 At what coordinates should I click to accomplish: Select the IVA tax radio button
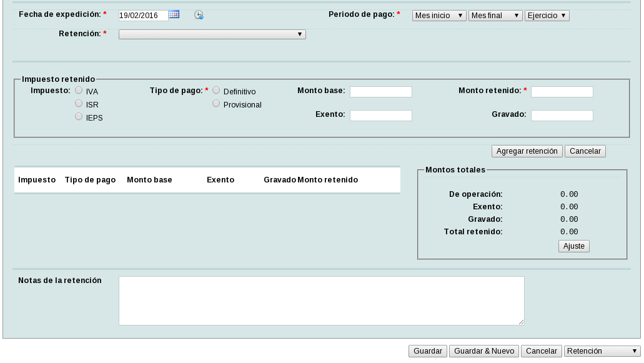79,90
